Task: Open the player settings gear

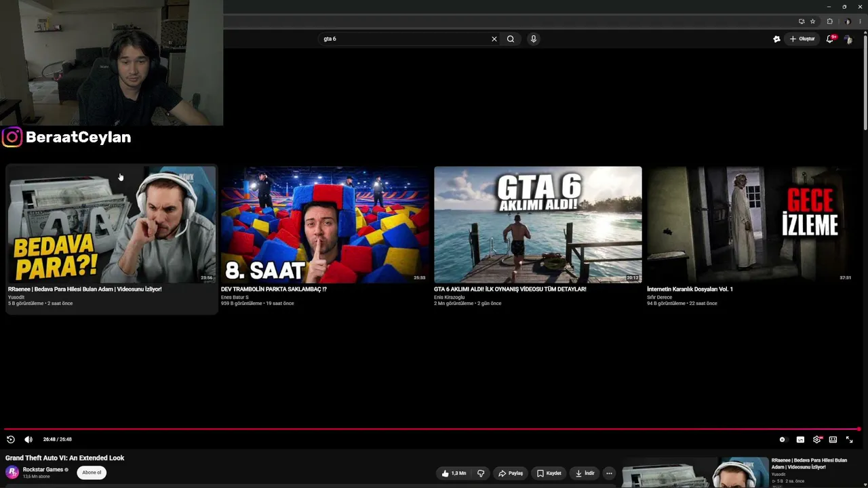Action: 817,439
